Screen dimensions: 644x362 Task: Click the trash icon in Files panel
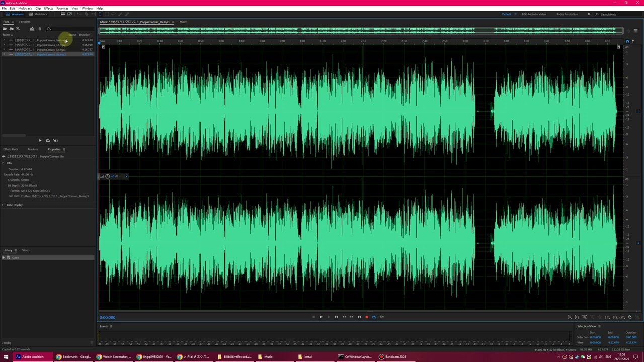click(40, 29)
